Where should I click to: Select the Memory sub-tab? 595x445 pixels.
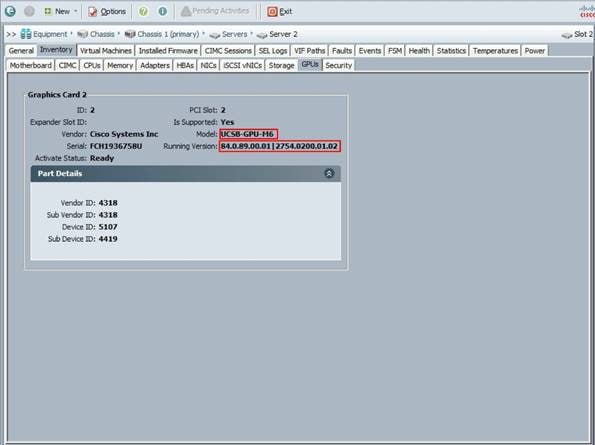coord(120,66)
